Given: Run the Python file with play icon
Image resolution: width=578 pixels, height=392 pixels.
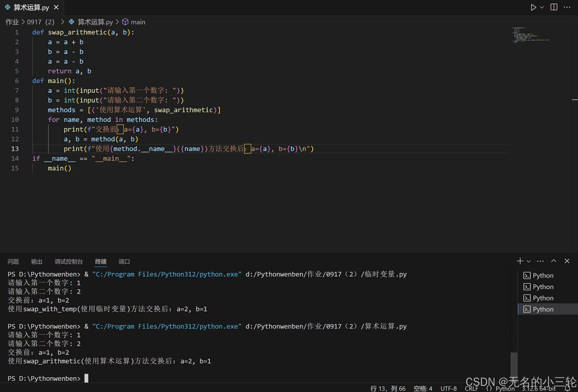Looking at the screenshot, I should 533,7.
